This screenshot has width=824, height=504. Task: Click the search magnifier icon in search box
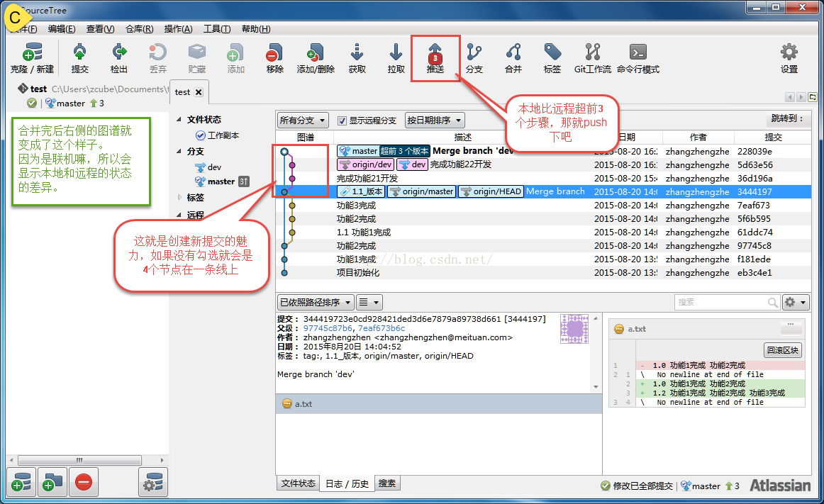pyautogui.click(x=772, y=302)
